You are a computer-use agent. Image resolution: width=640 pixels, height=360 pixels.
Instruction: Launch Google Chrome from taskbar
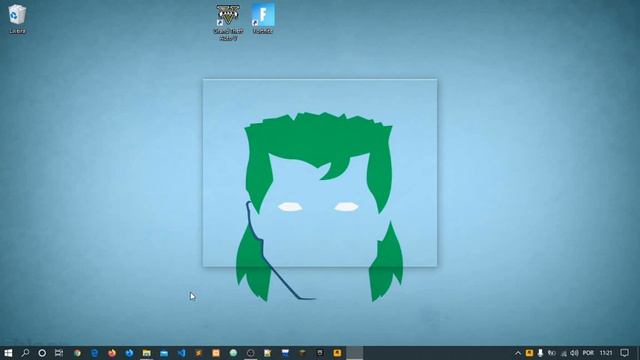77,353
